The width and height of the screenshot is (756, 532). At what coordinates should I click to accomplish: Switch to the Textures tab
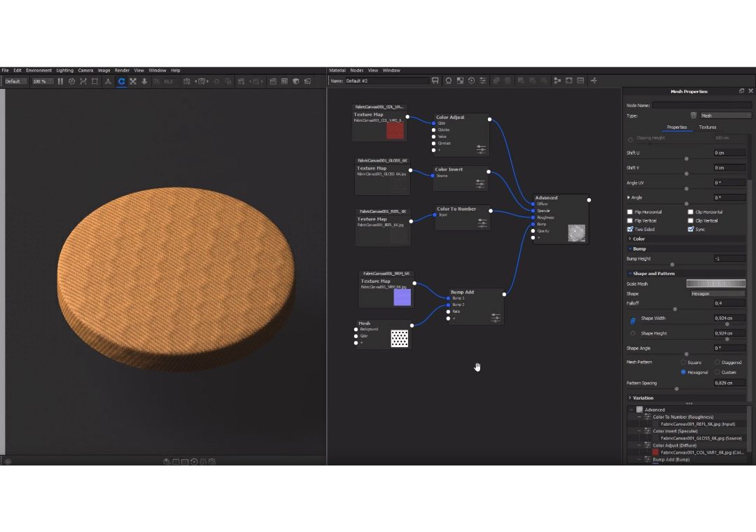coord(708,127)
